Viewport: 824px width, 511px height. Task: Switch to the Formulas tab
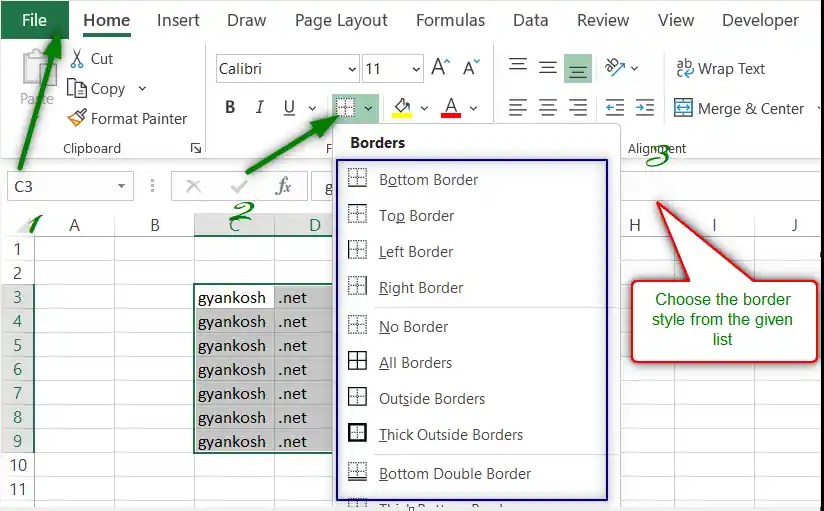[450, 20]
